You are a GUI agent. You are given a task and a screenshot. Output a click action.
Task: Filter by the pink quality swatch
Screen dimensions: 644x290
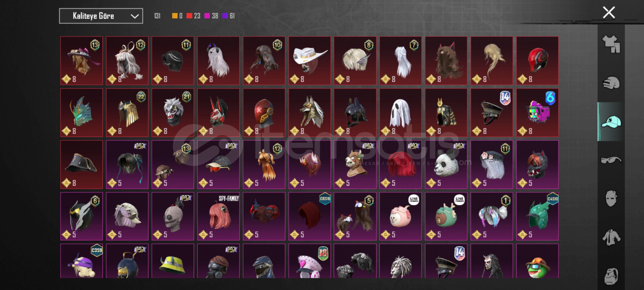[x=207, y=16]
